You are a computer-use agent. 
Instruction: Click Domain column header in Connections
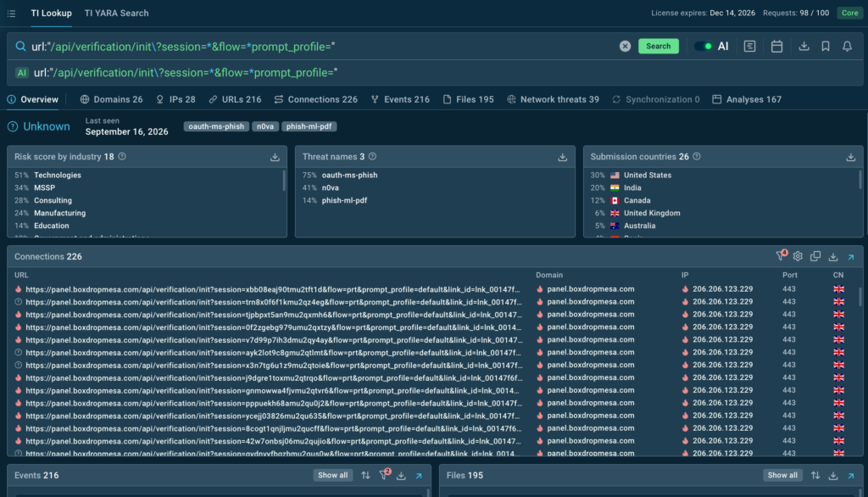pyautogui.click(x=549, y=276)
